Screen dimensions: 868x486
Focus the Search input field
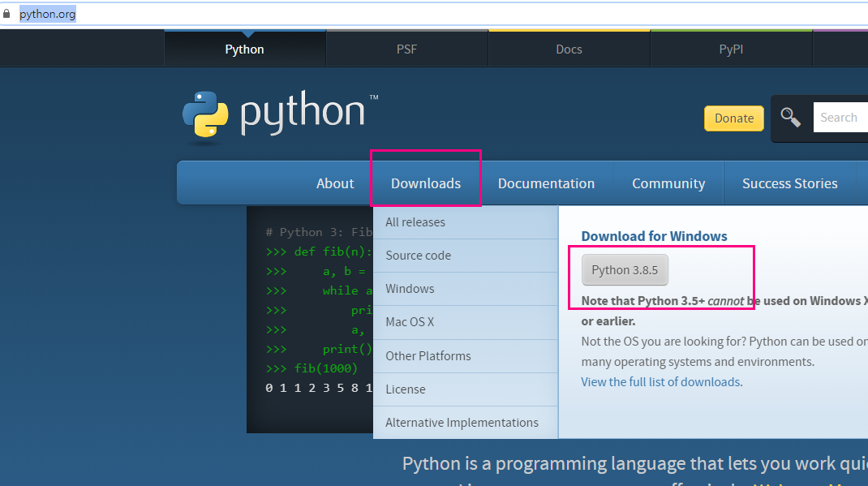click(840, 118)
